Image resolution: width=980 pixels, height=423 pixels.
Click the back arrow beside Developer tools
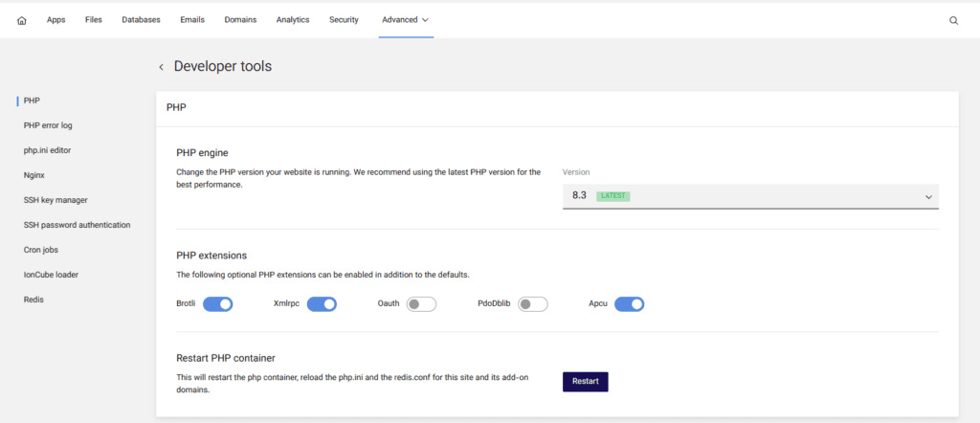(161, 67)
